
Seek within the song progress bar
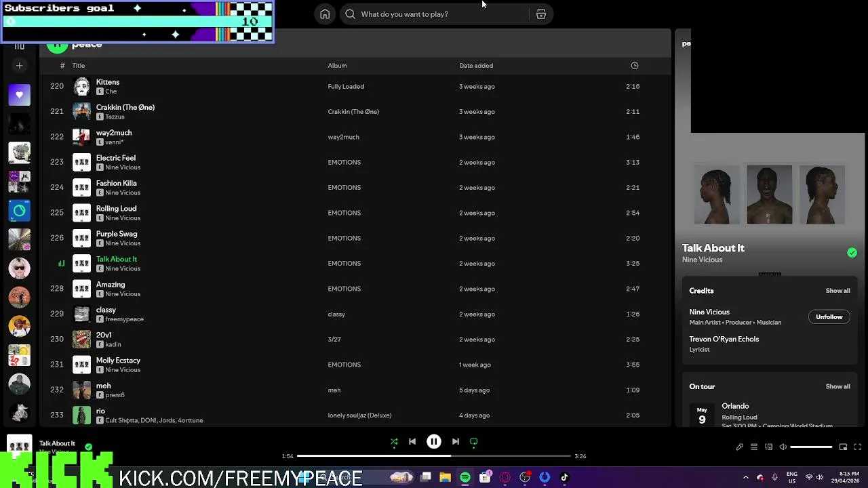[x=434, y=456]
